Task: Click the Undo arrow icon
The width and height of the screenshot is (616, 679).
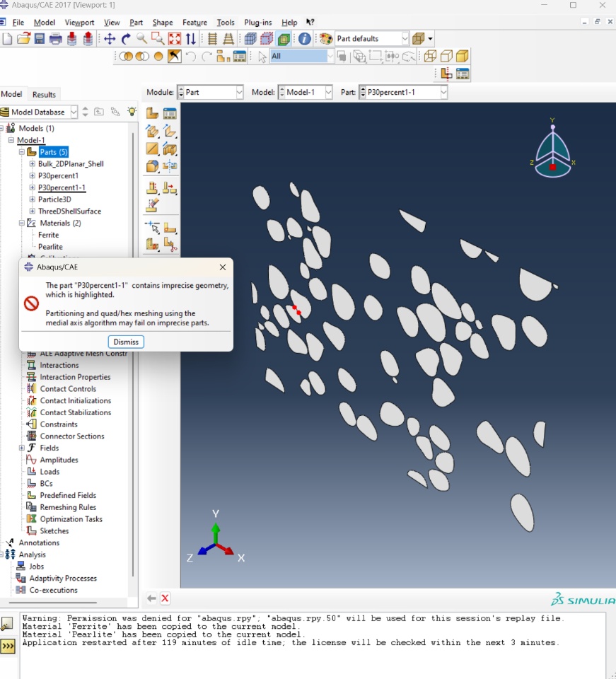Action: (190, 57)
